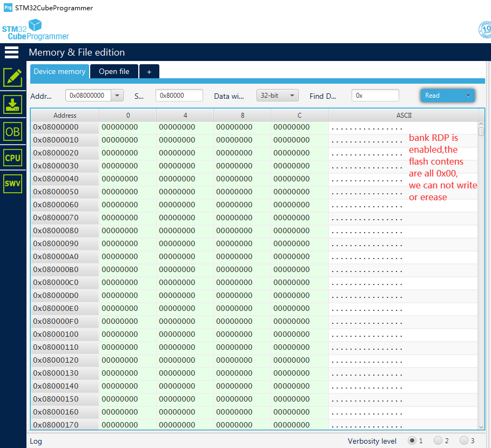Select verbosity level 1 radio button
Viewport: 491px width, 448px height.
(x=412, y=440)
